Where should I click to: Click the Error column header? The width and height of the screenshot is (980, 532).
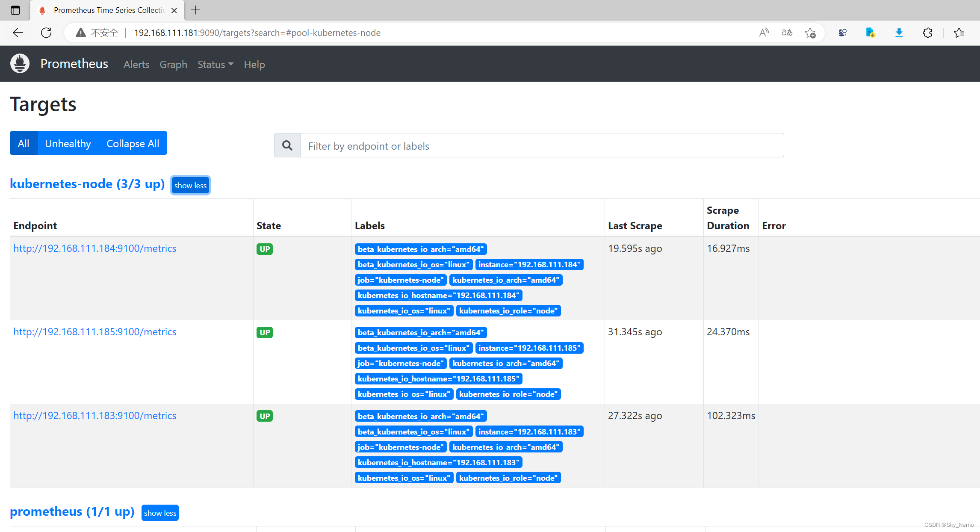click(x=774, y=226)
